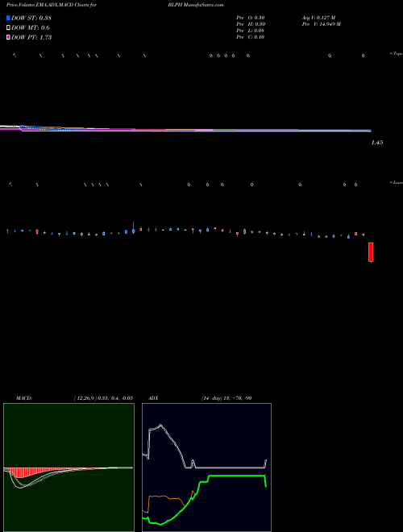This screenshot has height=532, width=403.
Task: Click the 'Pre O: 0.30' value
Action: point(251,18)
